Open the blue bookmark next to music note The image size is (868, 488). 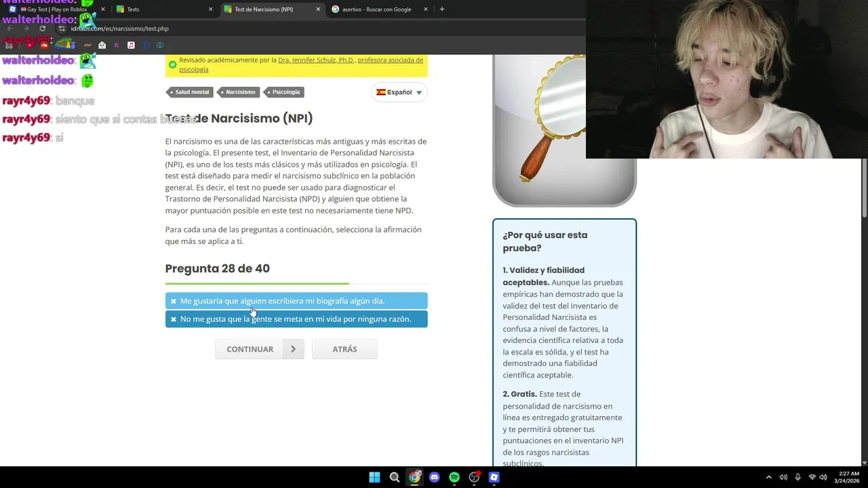pyautogui.click(x=145, y=45)
